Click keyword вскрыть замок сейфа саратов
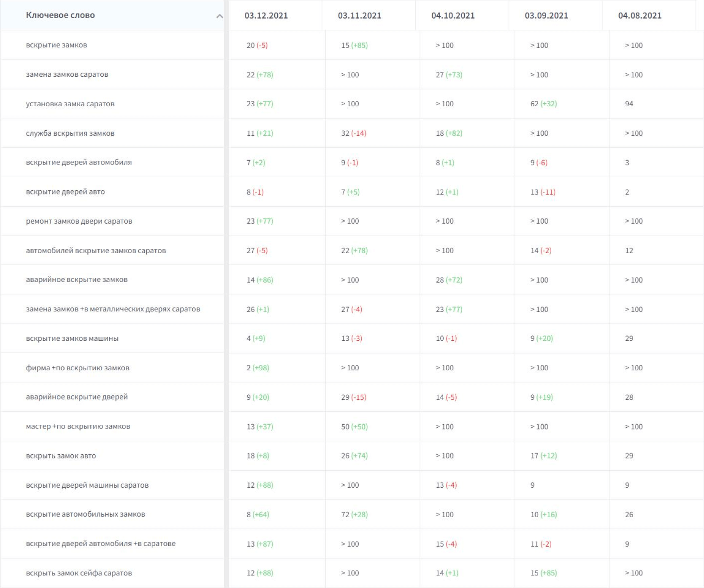The height and width of the screenshot is (588, 704). (79, 573)
